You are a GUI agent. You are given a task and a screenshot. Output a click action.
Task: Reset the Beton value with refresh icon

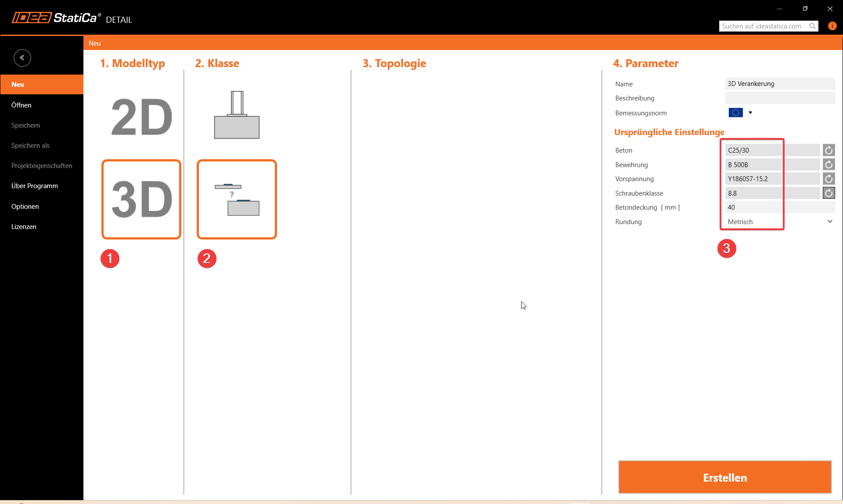pyautogui.click(x=829, y=150)
